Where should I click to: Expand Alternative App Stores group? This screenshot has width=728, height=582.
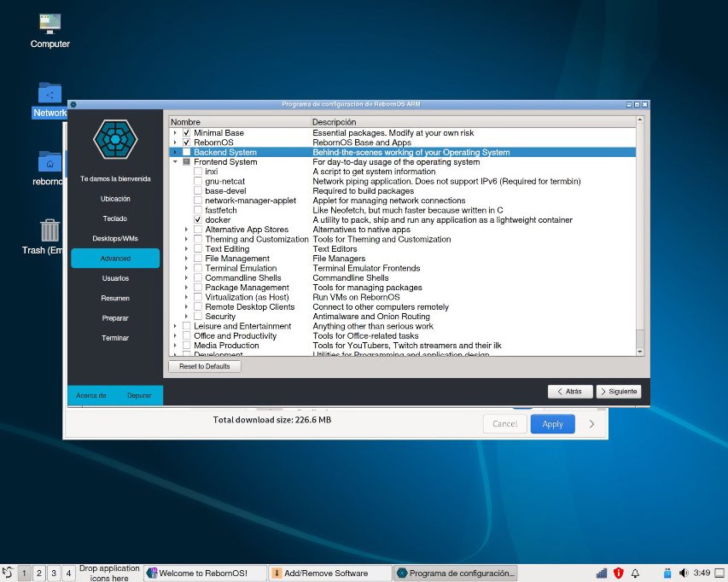[x=186, y=230]
